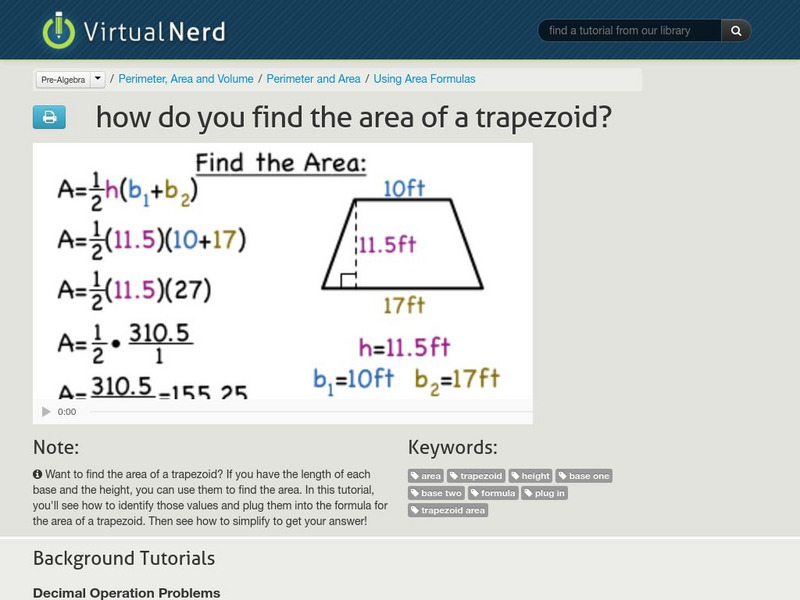Viewport: 800px width, 600px height.
Task: Open the Pre-Algebra subject dropdown
Action: pos(62,76)
